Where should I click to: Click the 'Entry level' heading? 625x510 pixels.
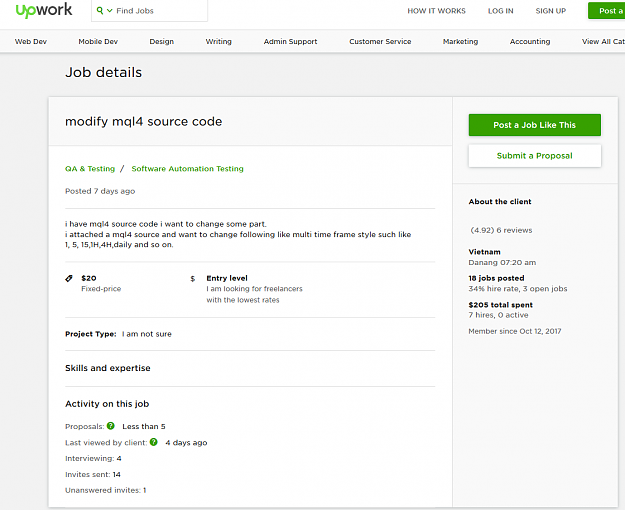coord(227,278)
